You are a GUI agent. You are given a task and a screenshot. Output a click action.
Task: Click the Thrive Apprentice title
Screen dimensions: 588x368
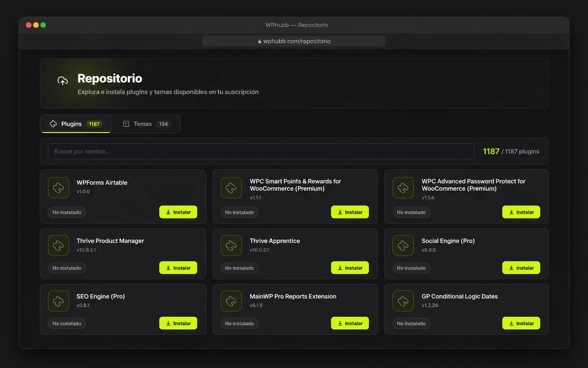(x=275, y=241)
